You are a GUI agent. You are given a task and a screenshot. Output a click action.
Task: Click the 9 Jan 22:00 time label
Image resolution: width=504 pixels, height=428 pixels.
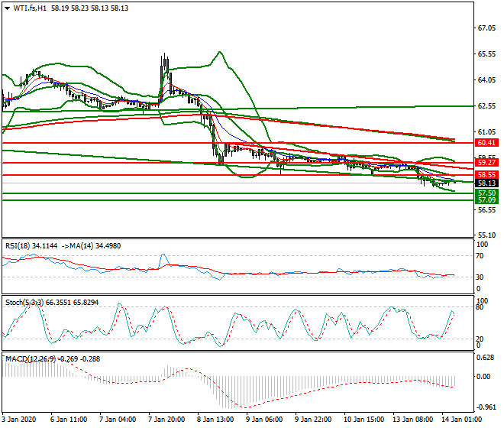click(313, 420)
